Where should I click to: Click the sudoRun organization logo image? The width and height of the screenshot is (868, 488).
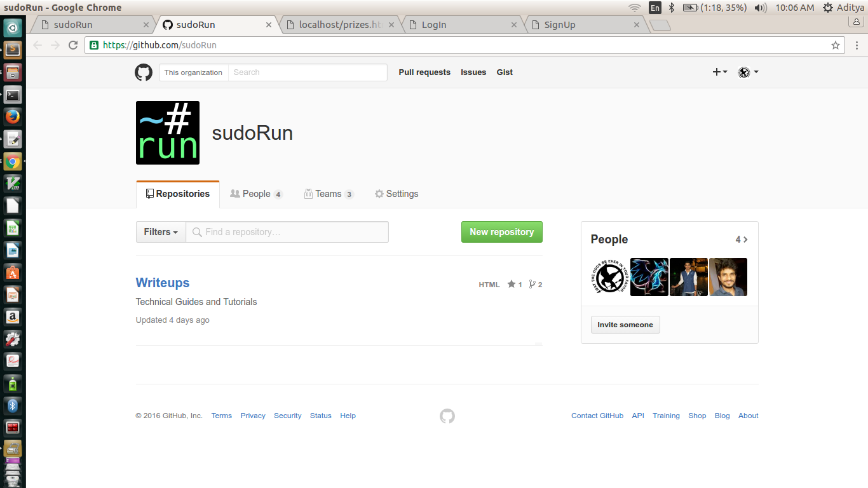click(168, 133)
